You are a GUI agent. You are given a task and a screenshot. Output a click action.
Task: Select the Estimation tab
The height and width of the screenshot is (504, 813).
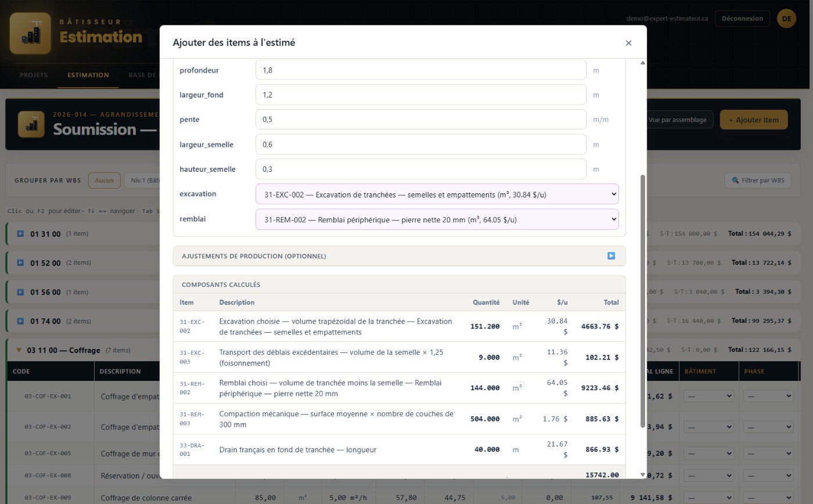[x=88, y=75]
